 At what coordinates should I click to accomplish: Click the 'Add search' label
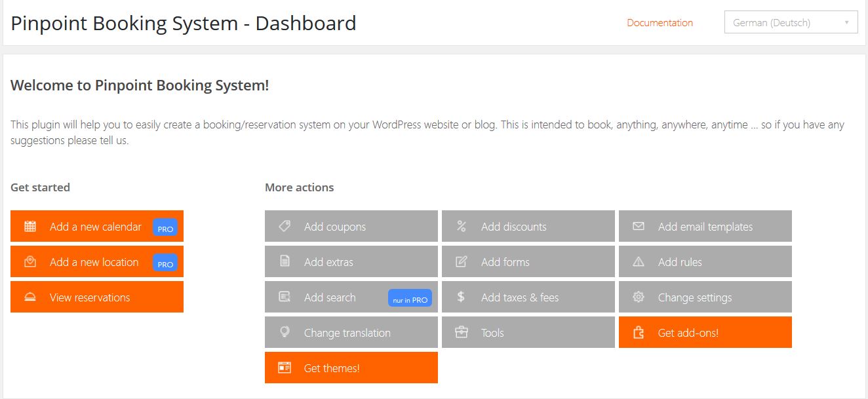point(330,297)
